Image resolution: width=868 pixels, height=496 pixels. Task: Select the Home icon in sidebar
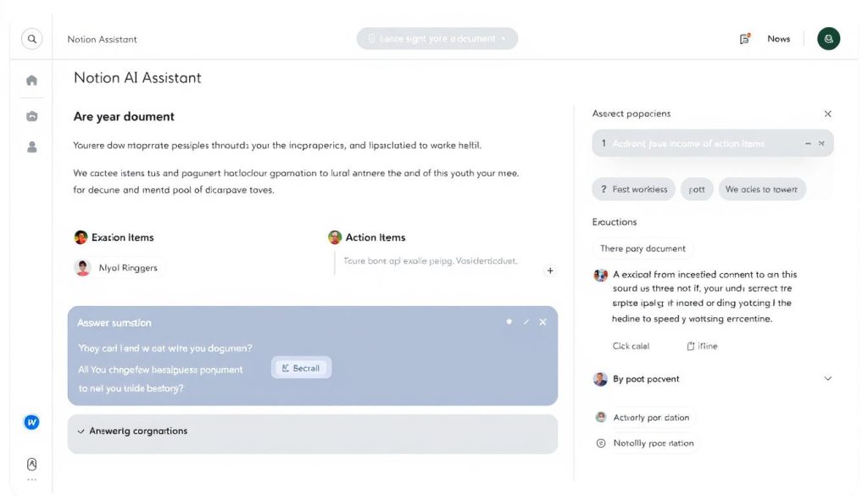(x=31, y=80)
